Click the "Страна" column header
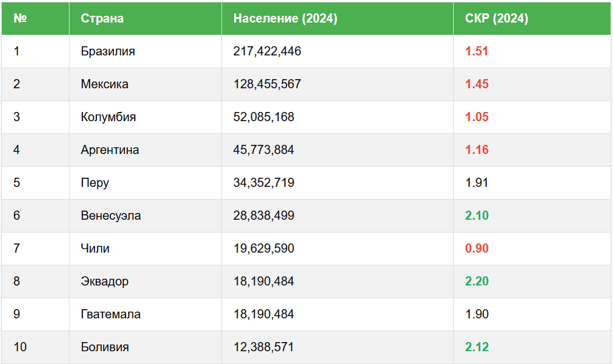 pos(102,18)
